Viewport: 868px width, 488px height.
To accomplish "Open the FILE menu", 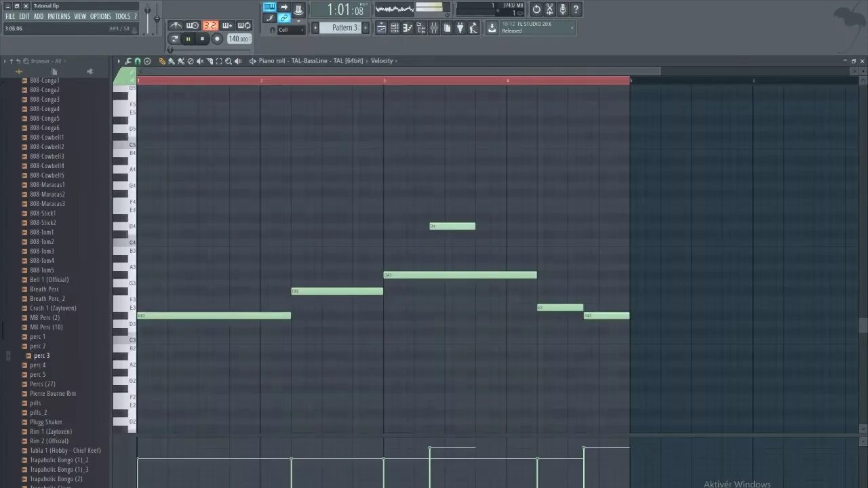I will 10,16.
